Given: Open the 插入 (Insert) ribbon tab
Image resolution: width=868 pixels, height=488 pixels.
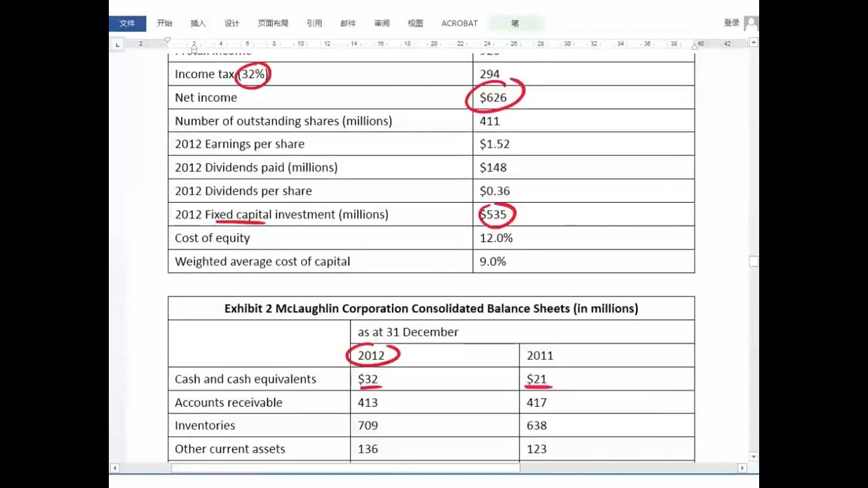Looking at the screenshot, I should point(198,23).
